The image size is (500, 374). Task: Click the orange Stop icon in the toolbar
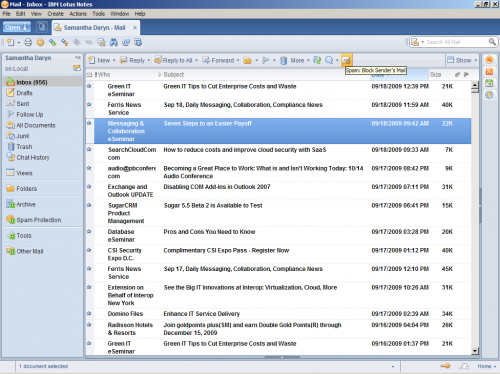[40, 42]
